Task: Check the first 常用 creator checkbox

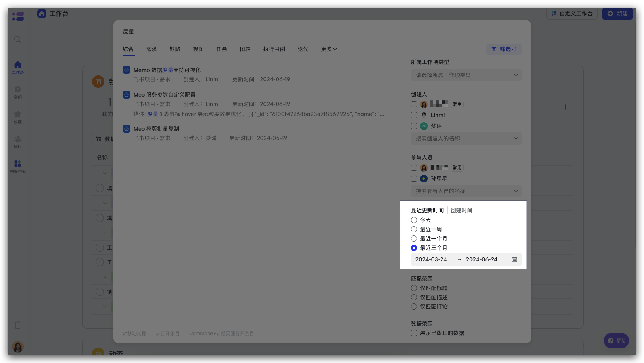Action: point(414,104)
